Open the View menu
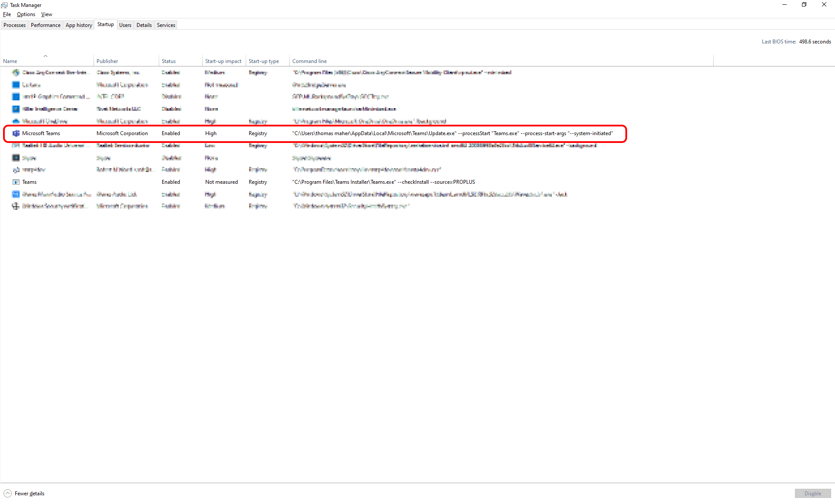The height and width of the screenshot is (504, 835). (x=47, y=14)
